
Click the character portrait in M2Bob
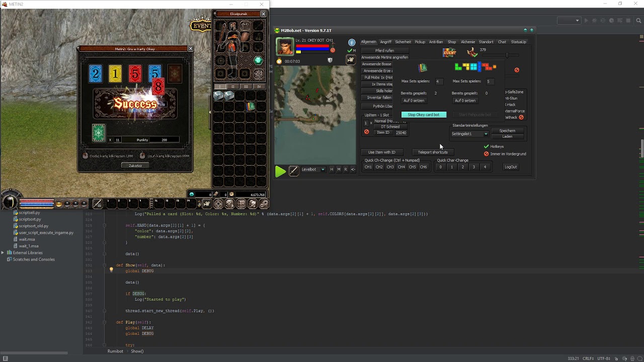(x=285, y=46)
